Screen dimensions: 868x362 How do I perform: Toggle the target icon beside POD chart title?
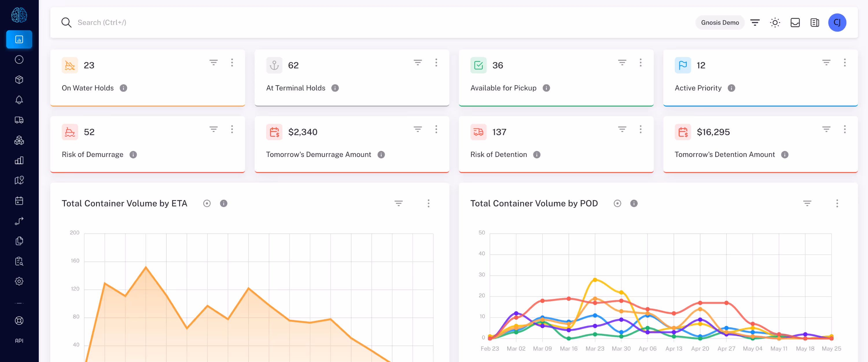point(617,203)
